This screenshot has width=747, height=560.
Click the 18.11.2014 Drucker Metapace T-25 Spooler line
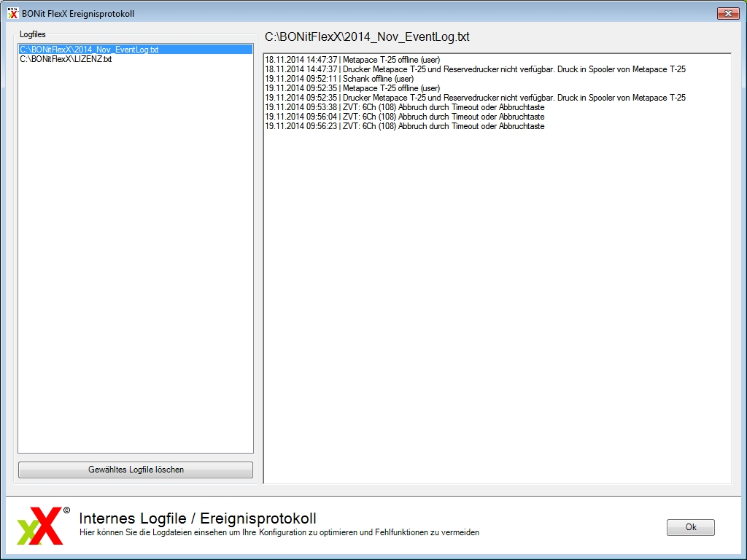pos(475,69)
